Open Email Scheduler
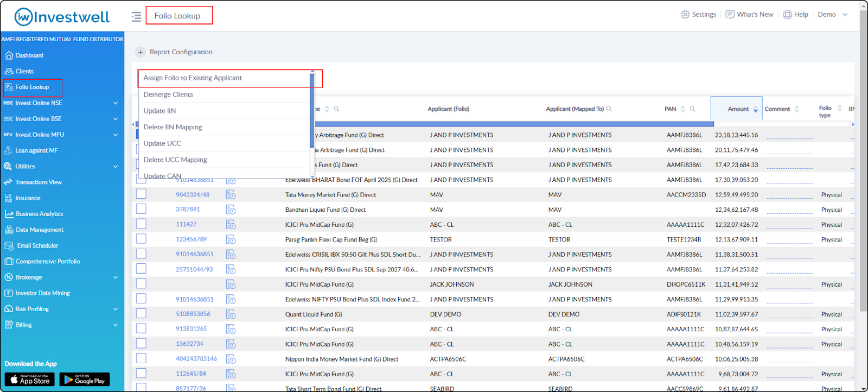 tap(31, 245)
